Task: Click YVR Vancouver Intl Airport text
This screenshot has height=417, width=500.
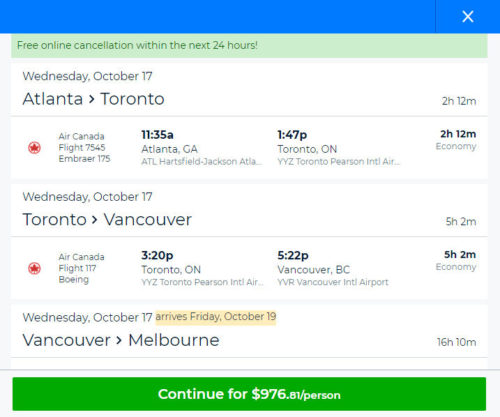Action: tap(333, 282)
